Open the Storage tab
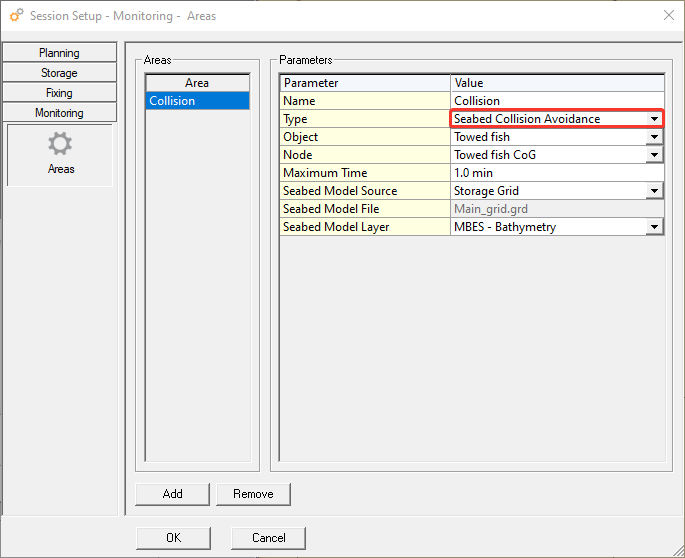 pyautogui.click(x=59, y=73)
